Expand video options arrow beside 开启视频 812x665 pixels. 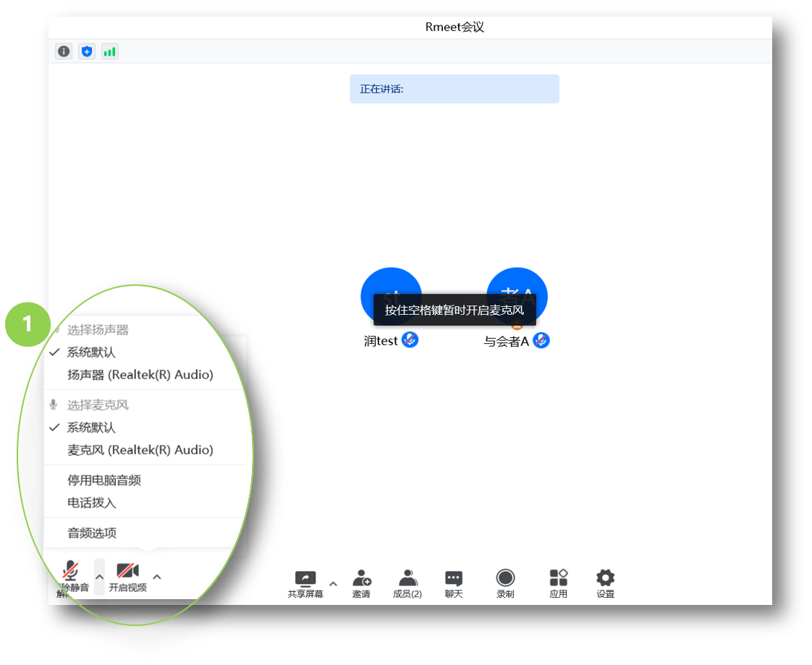(157, 577)
